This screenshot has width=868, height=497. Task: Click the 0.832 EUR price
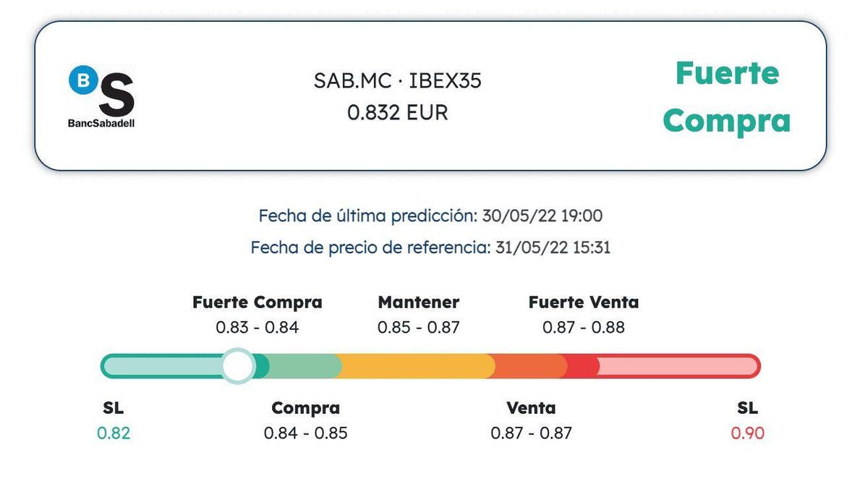click(397, 113)
